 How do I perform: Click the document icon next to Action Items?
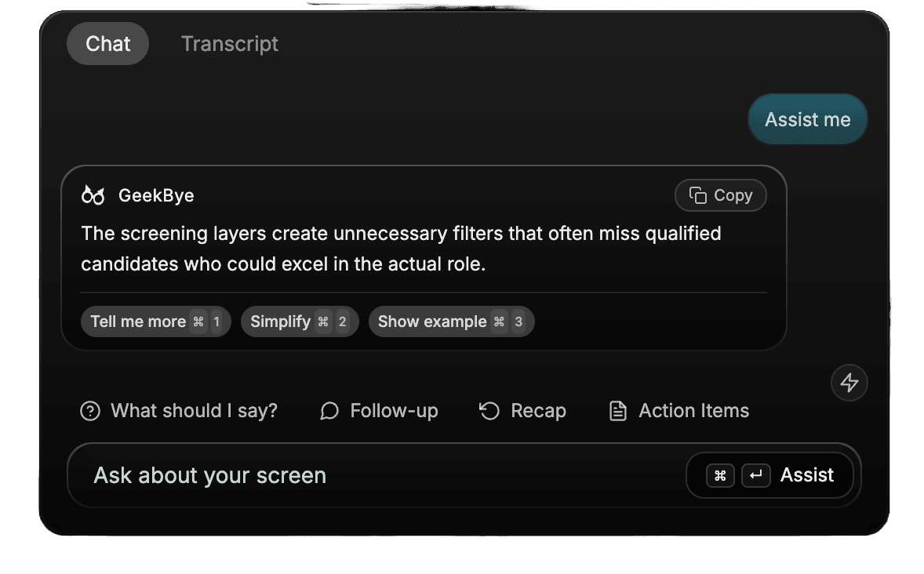619,410
